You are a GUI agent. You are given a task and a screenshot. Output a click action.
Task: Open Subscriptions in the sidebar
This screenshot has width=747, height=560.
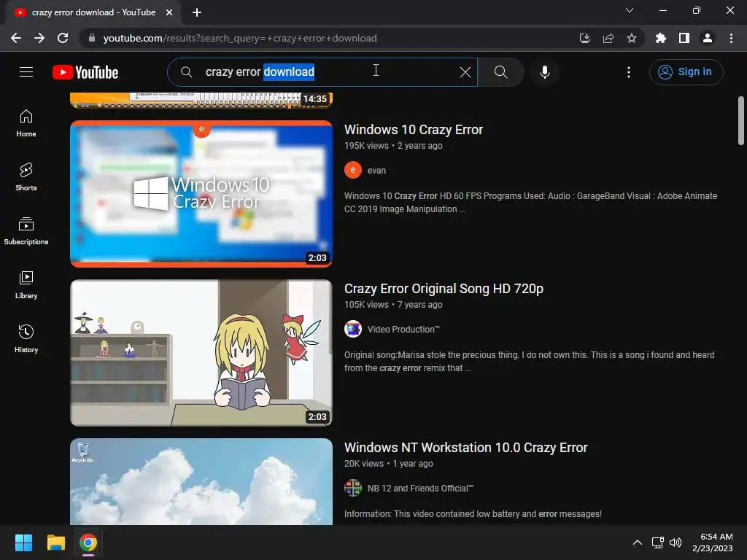26,231
